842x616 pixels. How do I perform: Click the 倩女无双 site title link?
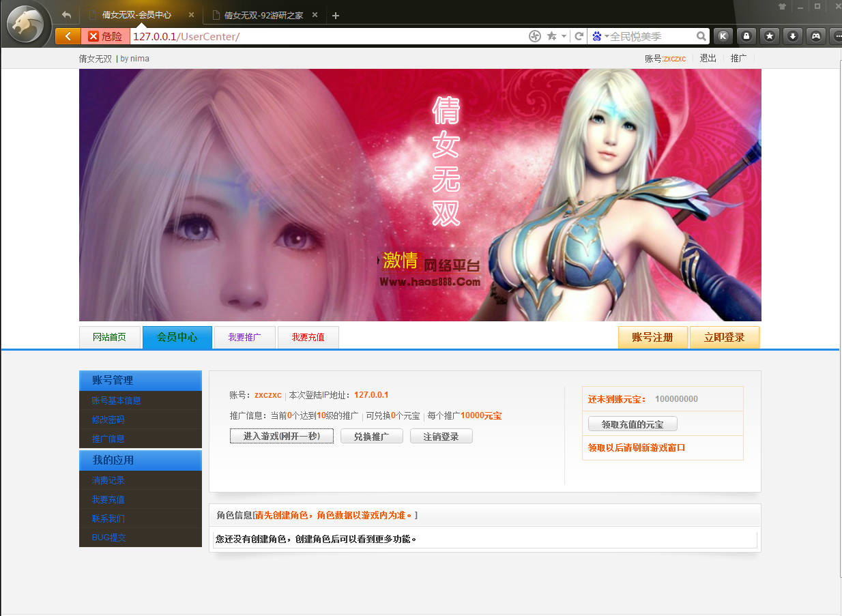pos(96,59)
